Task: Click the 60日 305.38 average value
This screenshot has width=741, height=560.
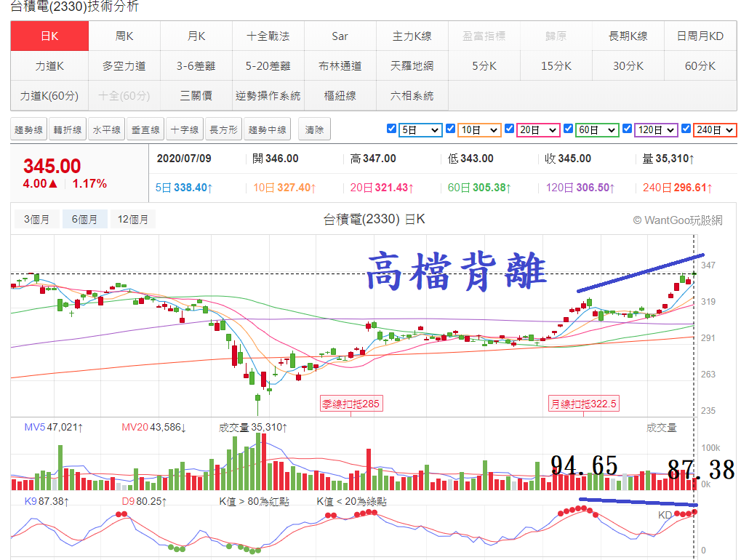Action: (479, 188)
